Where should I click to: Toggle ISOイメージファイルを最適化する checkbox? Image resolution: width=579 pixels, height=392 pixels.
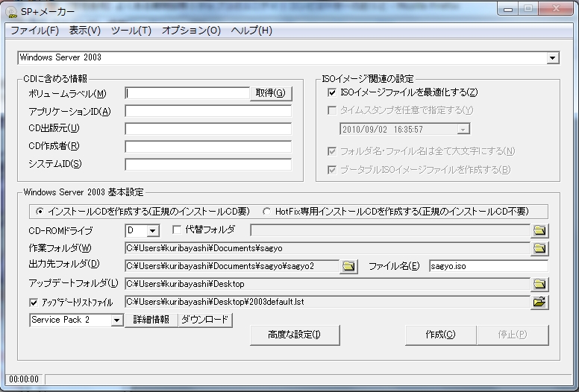tap(332, 92)
